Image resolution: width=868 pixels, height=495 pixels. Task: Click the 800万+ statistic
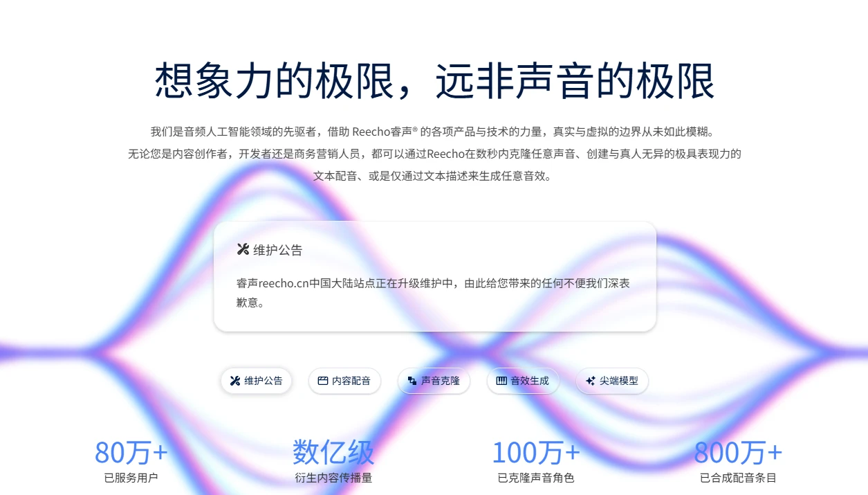click(x=738, y=453)
